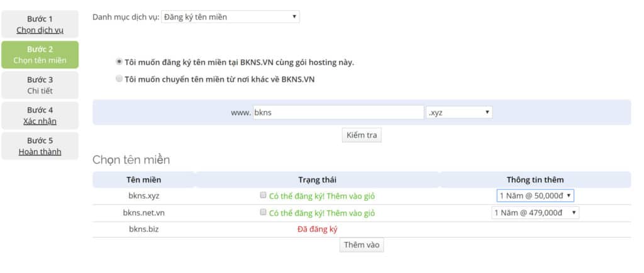Click the Thông tin thêm column header

(x=535, y=180)
